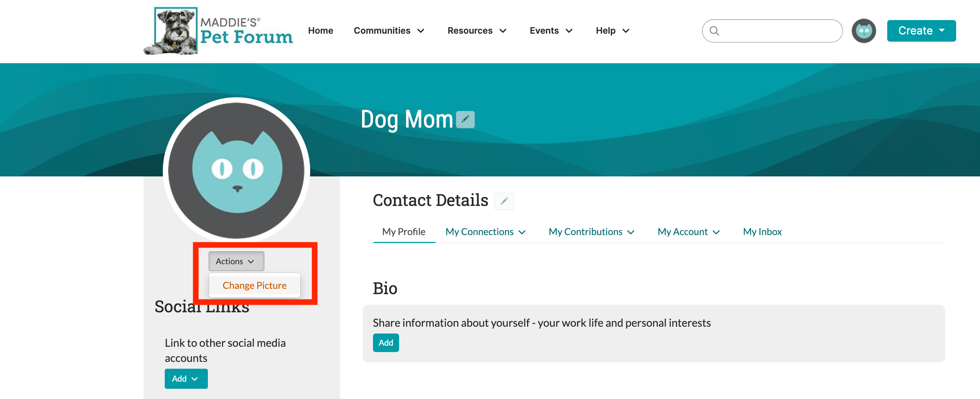Viewport: 980px width, 399px height.
Task: Select Home in the navigation bar
Action: 320,31
